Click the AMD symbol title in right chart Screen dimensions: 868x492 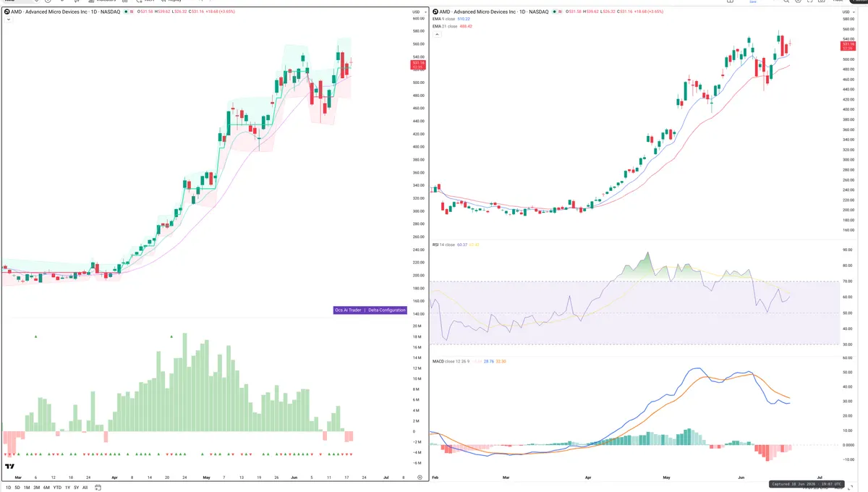point(494,12)
